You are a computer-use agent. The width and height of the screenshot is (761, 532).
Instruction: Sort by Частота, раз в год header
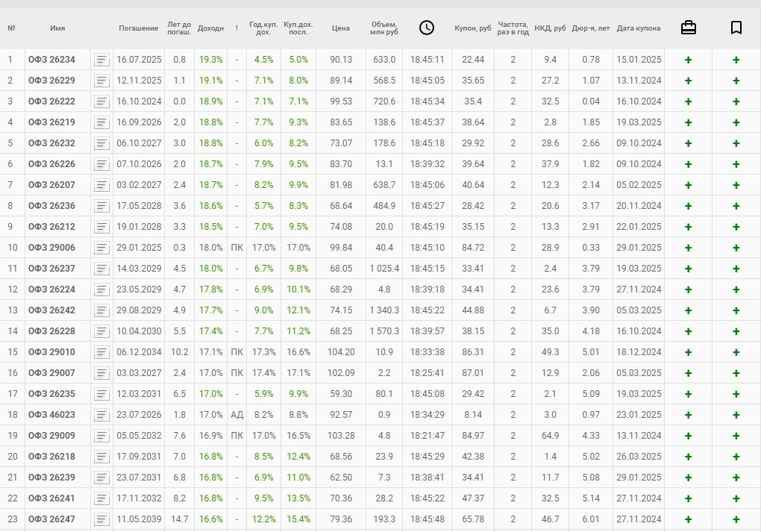513,28
